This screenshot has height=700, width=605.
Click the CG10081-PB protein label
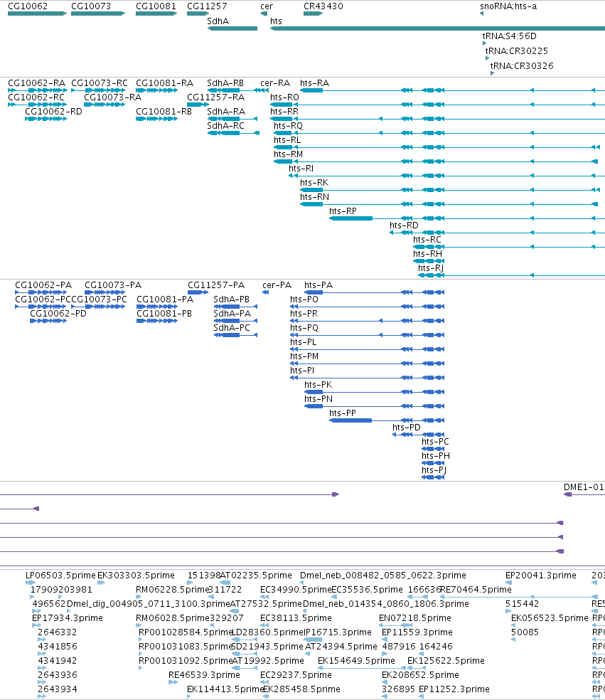point(164,314)
